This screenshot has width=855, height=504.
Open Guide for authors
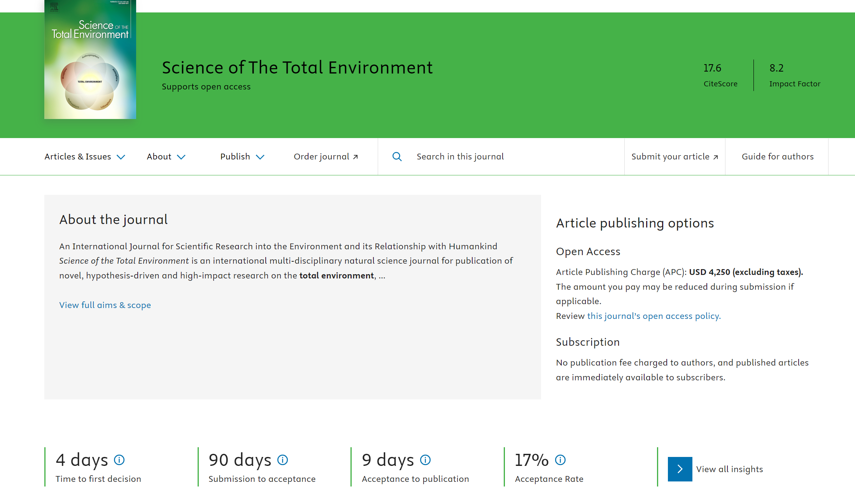(x=777, y=157)
